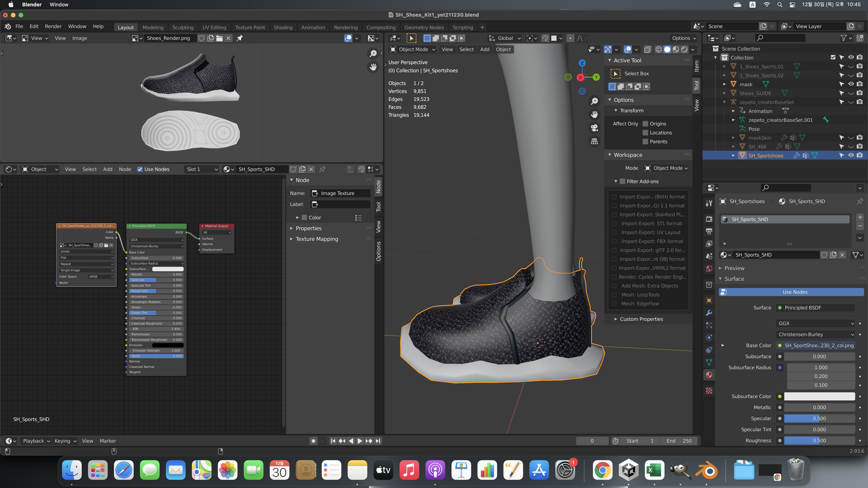Screen dimensions: 868x488
Task: Open the Modifiers wrench properties tab
Action: [x=709, y=313]
